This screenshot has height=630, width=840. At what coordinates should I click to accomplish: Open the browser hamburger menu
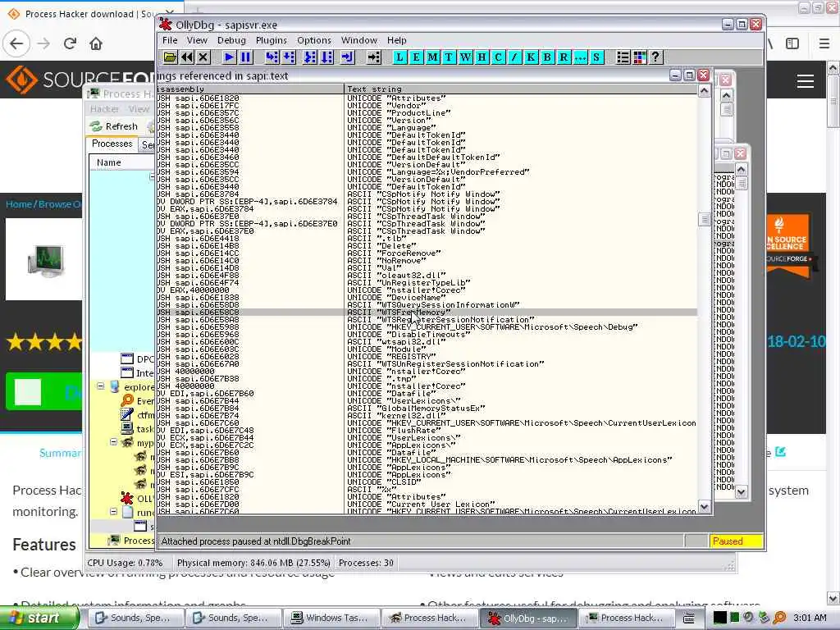[824, 43]
